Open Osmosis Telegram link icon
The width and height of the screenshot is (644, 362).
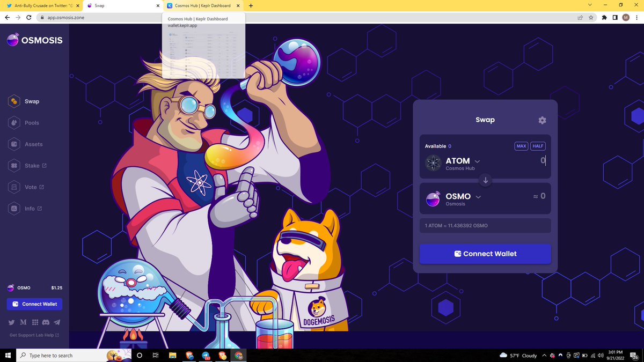(x=57, y=322)
